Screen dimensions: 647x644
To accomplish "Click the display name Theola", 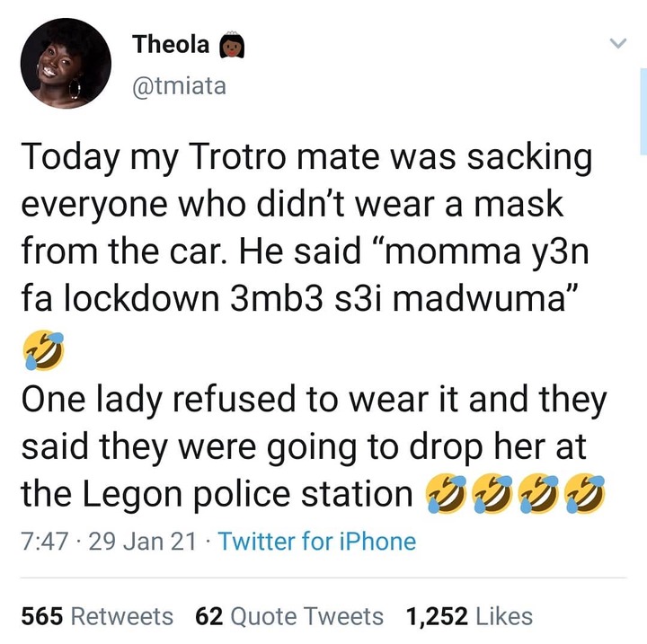I will (x=171, y=44).
